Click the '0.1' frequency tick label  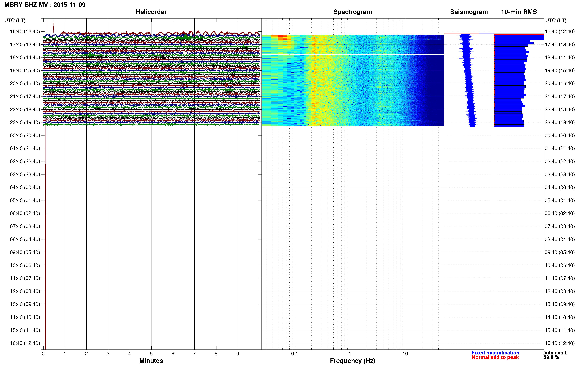click(x=295, y=354)
